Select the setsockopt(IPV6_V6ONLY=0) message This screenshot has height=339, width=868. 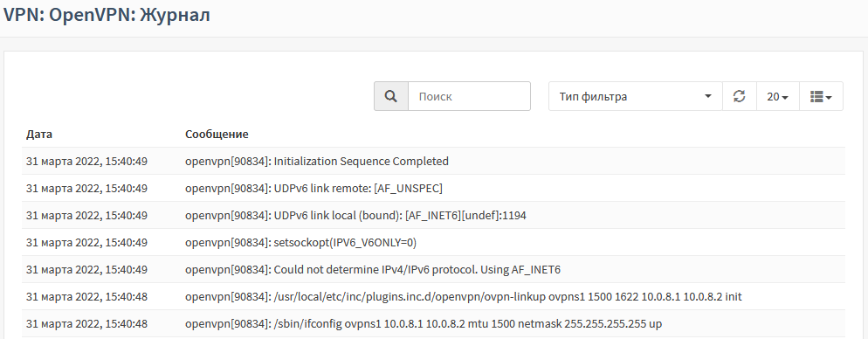click(x=300, y=243)
